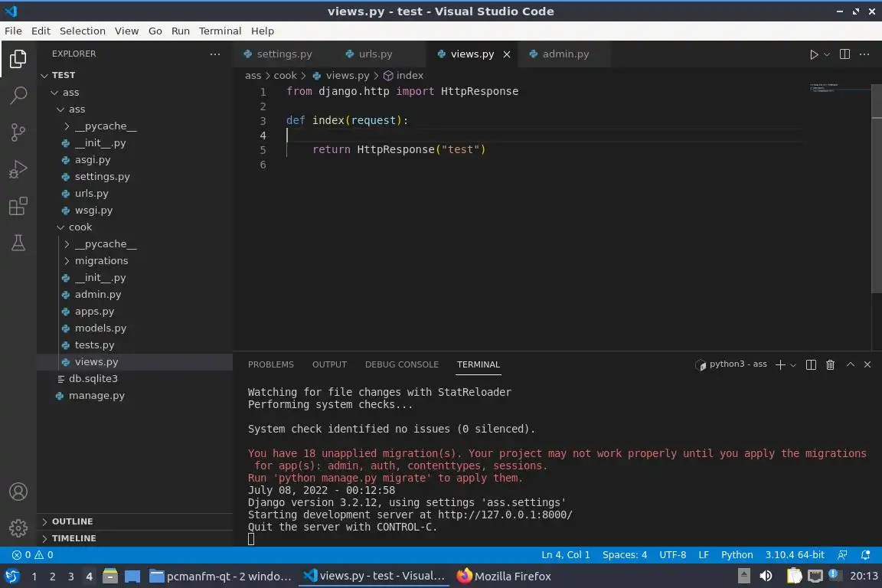
Task: Open the Accounts icon in activity bar
Action: [x=18, y=492]
